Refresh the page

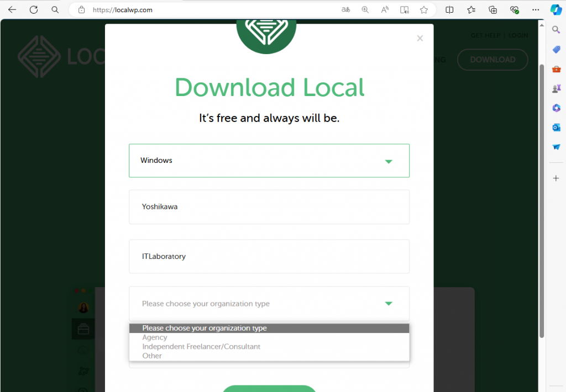point(34,10)
